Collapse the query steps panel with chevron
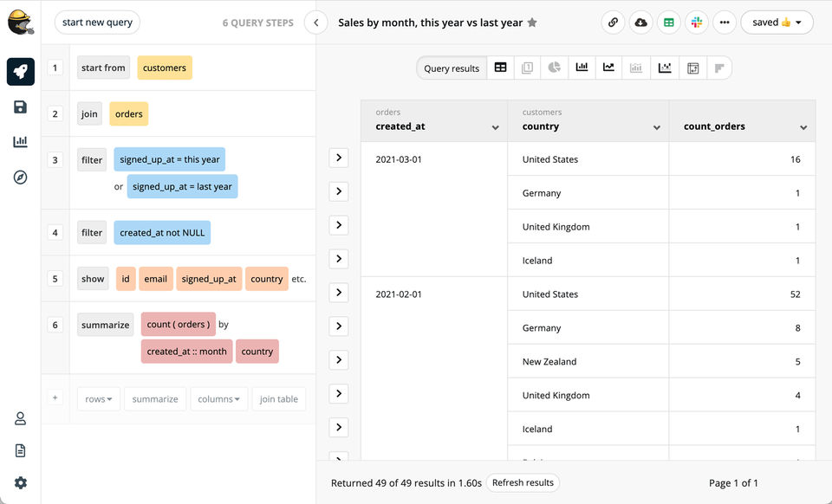Image resolution: width=832 pixels, height=504 pixels. click(316, 23)
